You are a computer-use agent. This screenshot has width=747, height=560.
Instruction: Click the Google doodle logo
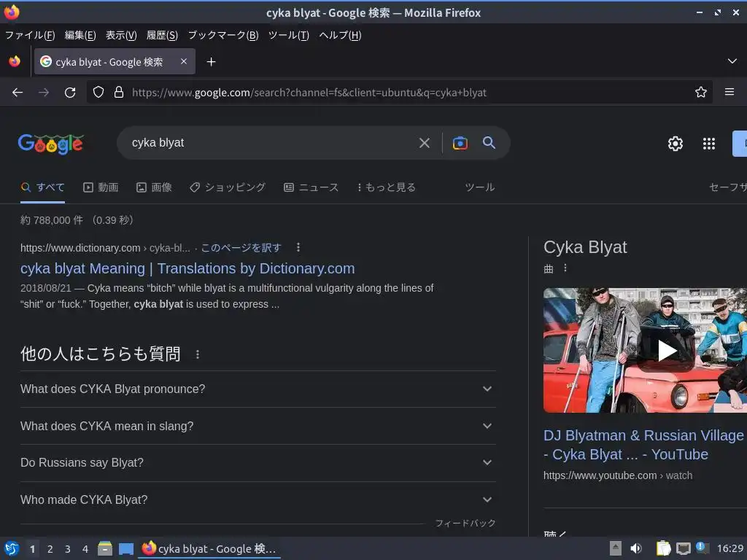(51, 144)
